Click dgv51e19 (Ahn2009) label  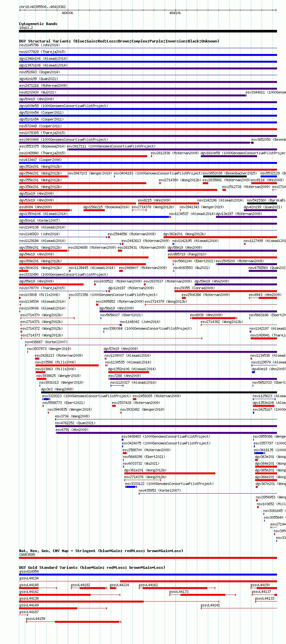pos(37,193)
